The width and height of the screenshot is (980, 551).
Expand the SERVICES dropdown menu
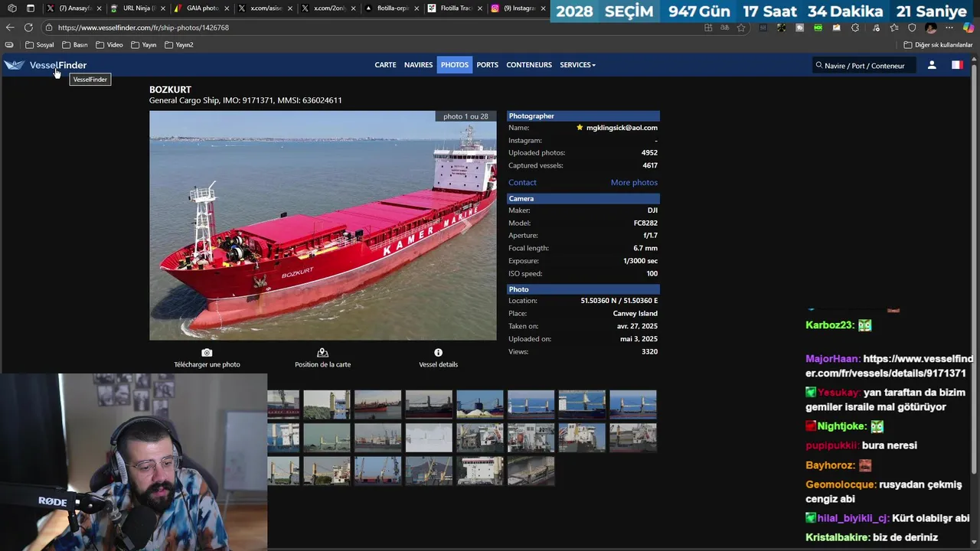click(577, 65)
